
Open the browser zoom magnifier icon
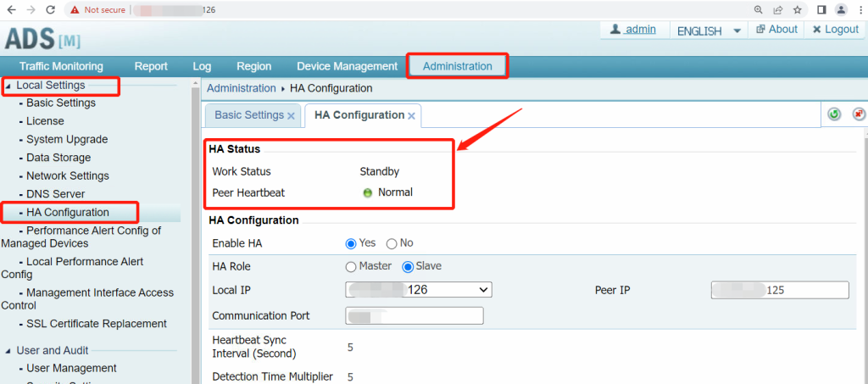(759, 9)
